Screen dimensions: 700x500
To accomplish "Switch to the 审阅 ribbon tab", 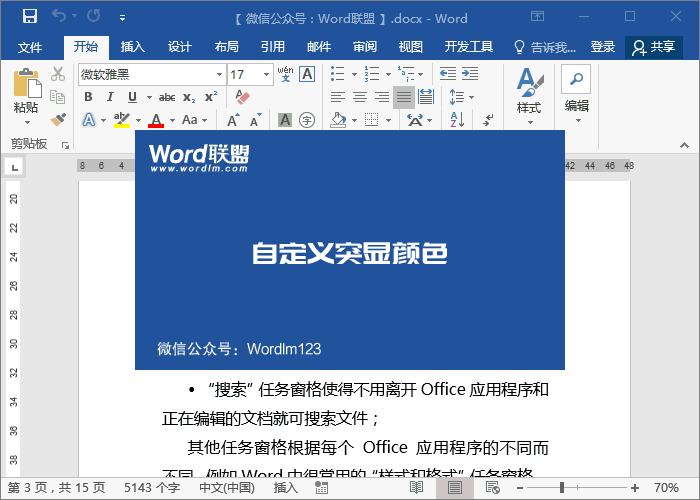I will coord(365,47).
